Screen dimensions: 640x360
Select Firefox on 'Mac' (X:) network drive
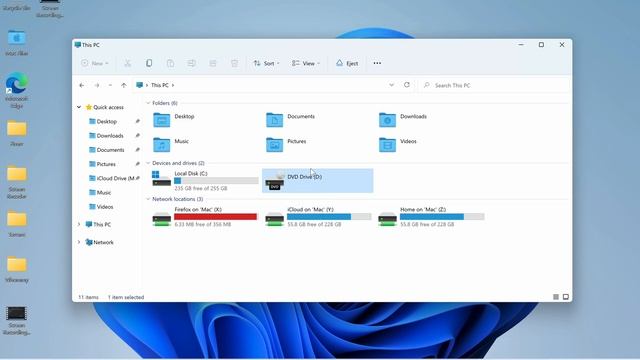pyautogui.click(x=205, y=217)
